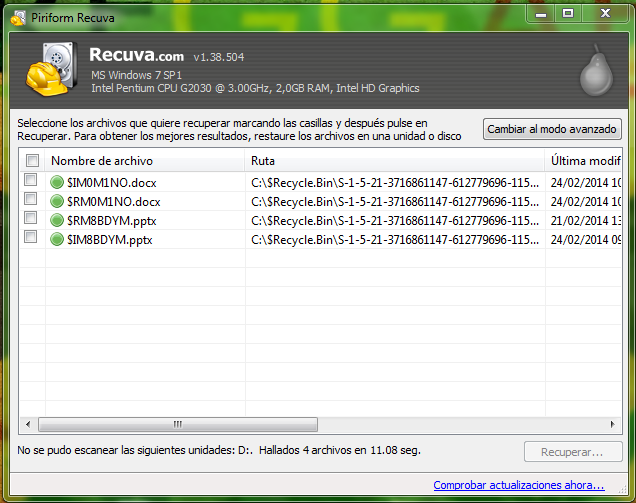Click the path cell of $IM0M1NO.docx
Image resolution: width=636 pixels, height=503 pixels.
click(395, 183)
